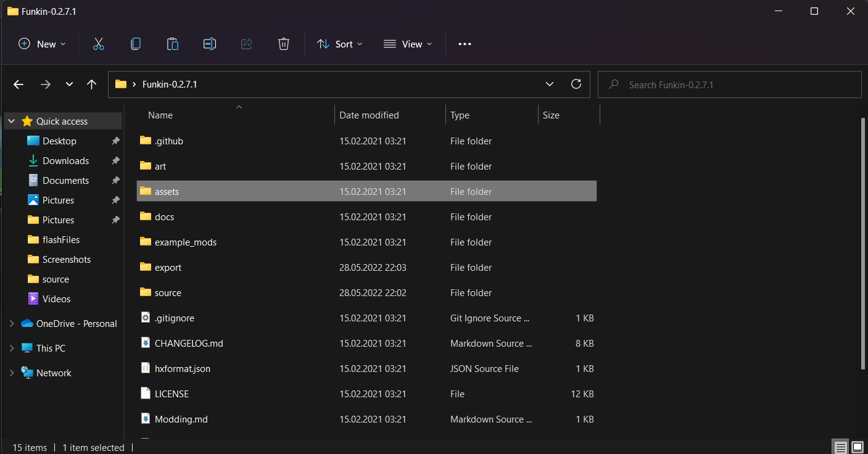This screenshot has width=868, height=454.
Task: Open the Sort options dropdown
Action: pyautogui.click(x=339, y=44)
